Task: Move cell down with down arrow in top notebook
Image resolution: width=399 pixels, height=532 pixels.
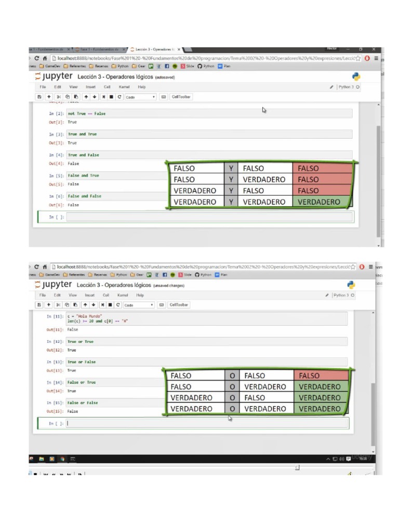Action: 95,97
